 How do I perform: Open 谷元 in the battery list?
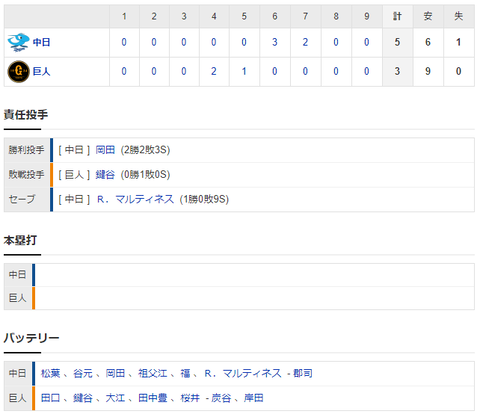(83, 373)
